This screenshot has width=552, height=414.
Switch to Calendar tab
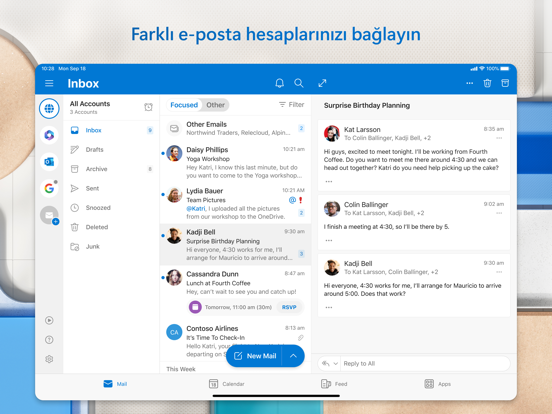[x=226, y=384]
